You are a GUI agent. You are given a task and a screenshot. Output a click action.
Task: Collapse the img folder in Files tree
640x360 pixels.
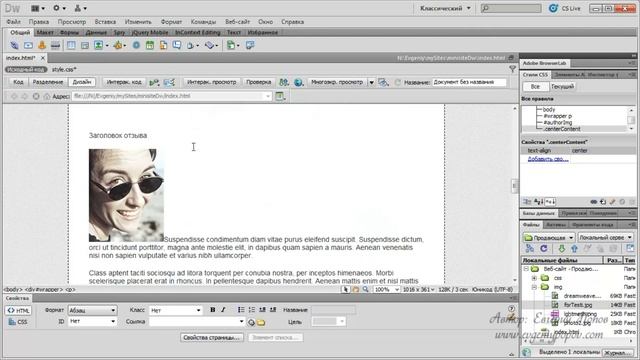pos(534,287)
